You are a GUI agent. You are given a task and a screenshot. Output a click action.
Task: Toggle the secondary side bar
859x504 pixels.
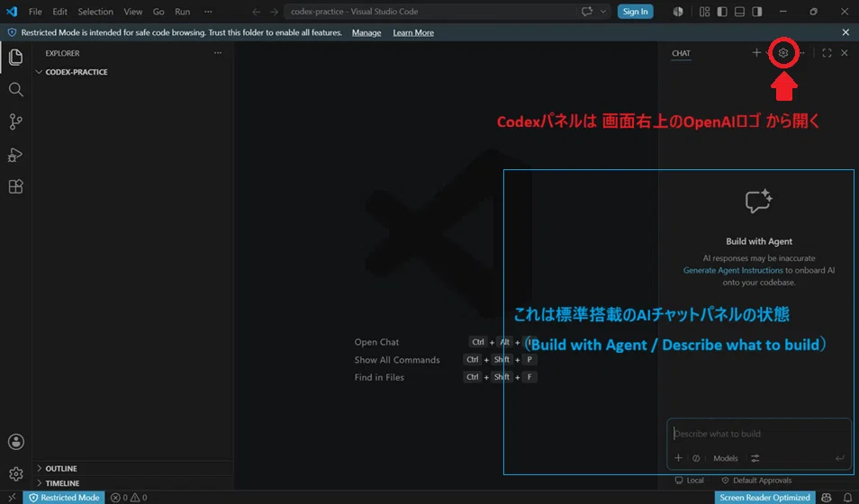(x=757, y=12)
